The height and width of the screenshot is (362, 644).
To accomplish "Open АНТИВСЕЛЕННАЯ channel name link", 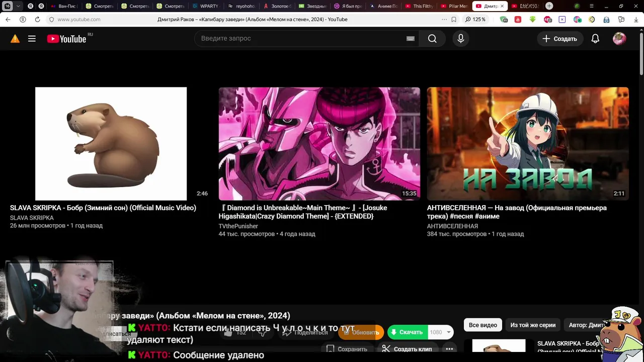I will point(452,226).
